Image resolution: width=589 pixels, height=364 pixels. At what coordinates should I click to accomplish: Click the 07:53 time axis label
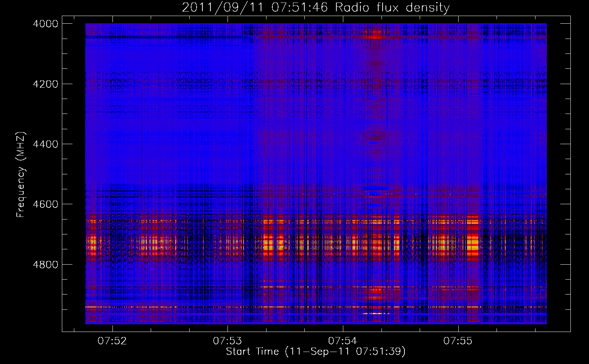(228, 341)
